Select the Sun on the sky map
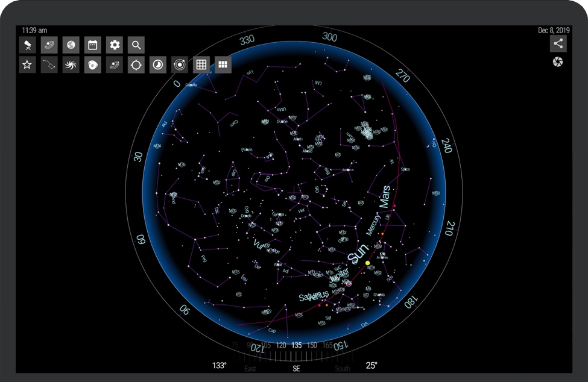This screenshot has height=382, width=588. (x=367, y=263)
